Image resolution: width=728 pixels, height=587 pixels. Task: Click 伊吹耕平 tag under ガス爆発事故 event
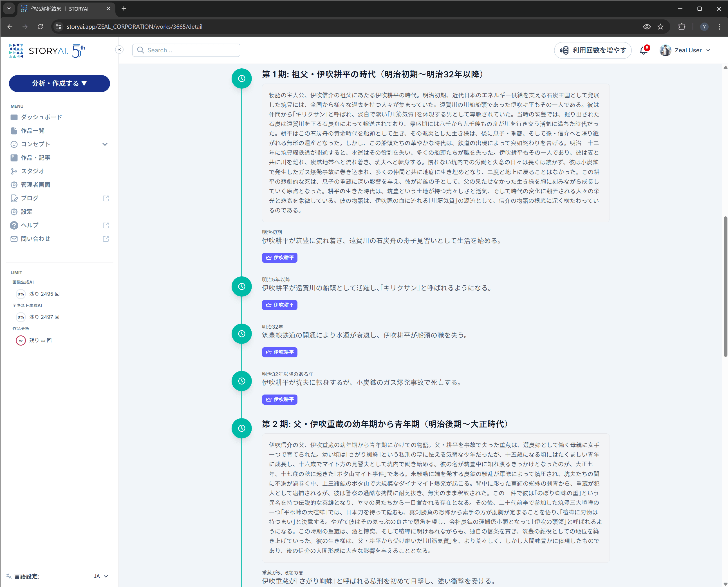pos(280,399)
